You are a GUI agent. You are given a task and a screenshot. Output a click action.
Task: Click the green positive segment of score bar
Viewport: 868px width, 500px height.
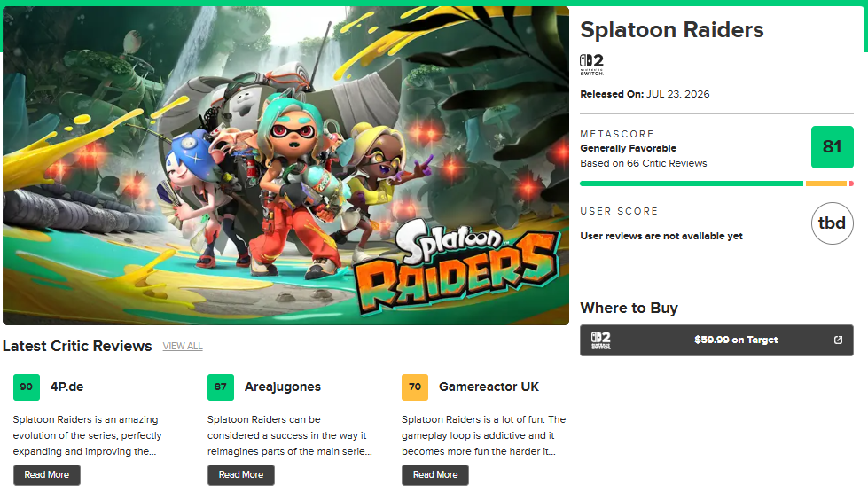point(692,184)
